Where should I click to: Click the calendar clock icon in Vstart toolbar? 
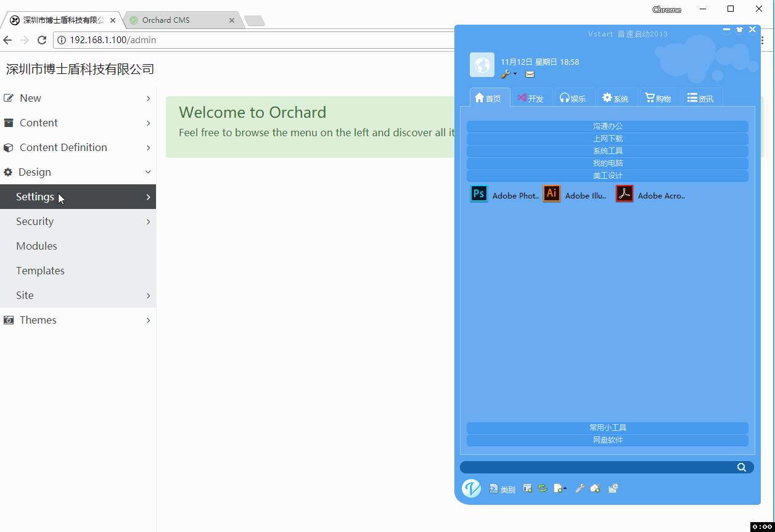(613, 488)
